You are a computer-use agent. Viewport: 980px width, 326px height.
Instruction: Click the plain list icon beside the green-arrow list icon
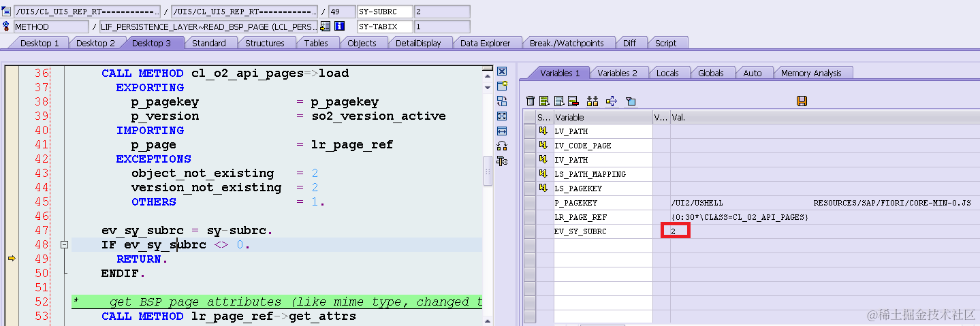pyautogui.click(x=559, y=101)
